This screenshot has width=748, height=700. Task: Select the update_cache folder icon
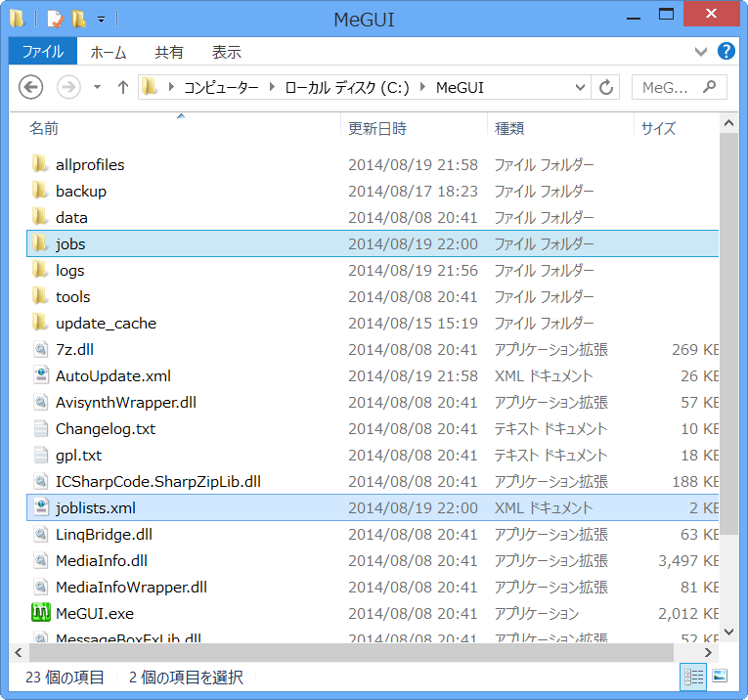pos(40,323)
